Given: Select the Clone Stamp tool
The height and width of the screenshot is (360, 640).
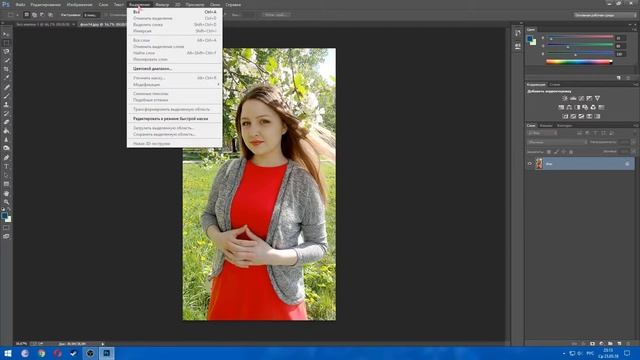Looking at the screenshot, I should click(6, 104).
